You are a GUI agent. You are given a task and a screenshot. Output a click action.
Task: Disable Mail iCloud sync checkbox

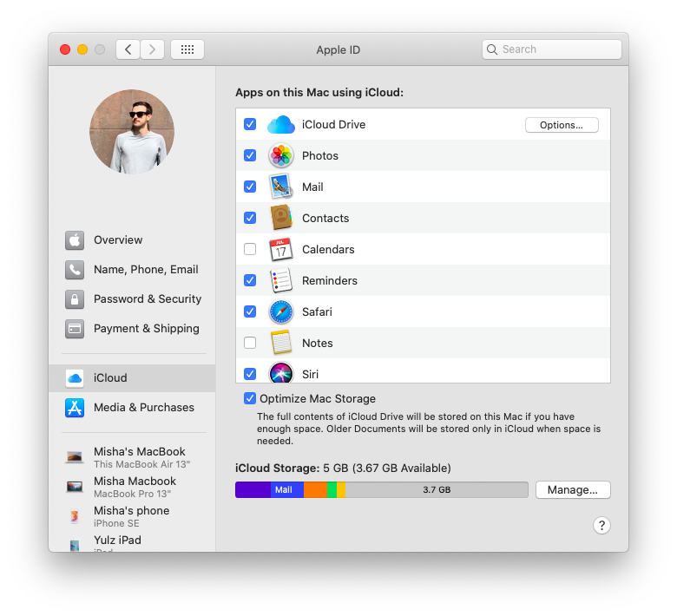pyautogui.click(x=250, y=187)
